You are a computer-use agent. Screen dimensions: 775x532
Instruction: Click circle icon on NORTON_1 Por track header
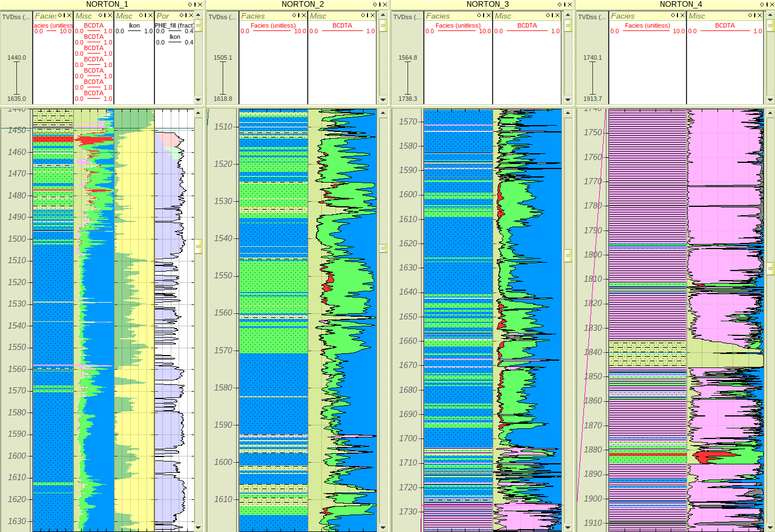tap(181, 15)
